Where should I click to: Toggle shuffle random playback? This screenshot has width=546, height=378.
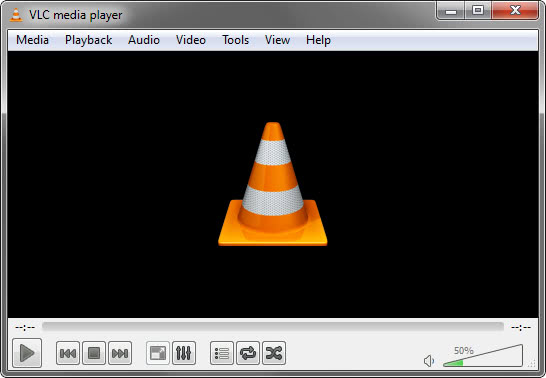tap(274, 353)
